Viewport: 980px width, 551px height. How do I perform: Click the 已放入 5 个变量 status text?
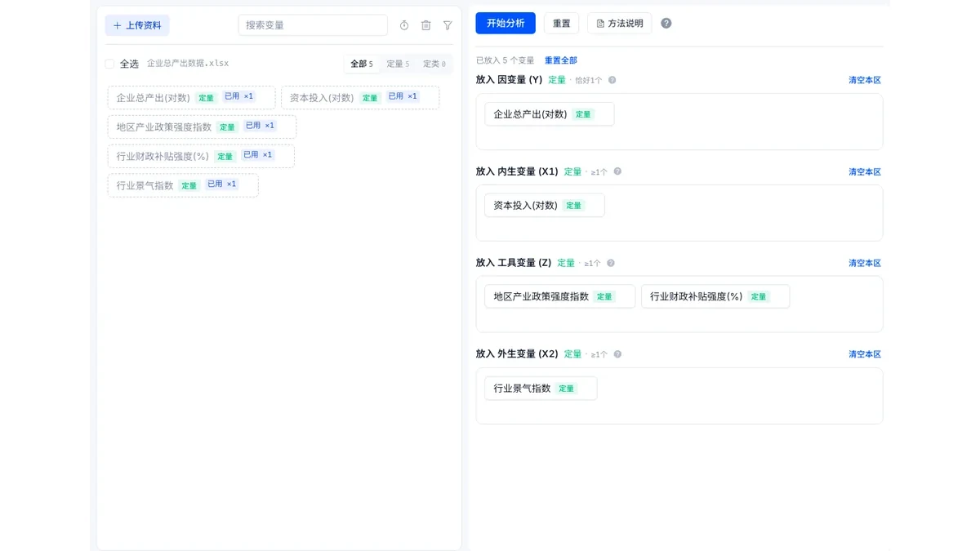click(x=506, y=60)
